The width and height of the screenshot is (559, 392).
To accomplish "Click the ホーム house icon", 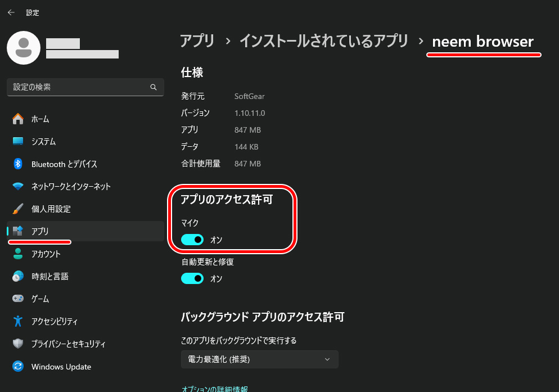I will pos(18,119).
